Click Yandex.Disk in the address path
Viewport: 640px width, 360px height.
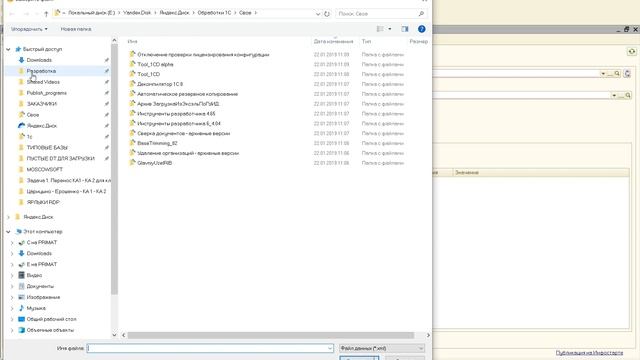tap(137, 13)
